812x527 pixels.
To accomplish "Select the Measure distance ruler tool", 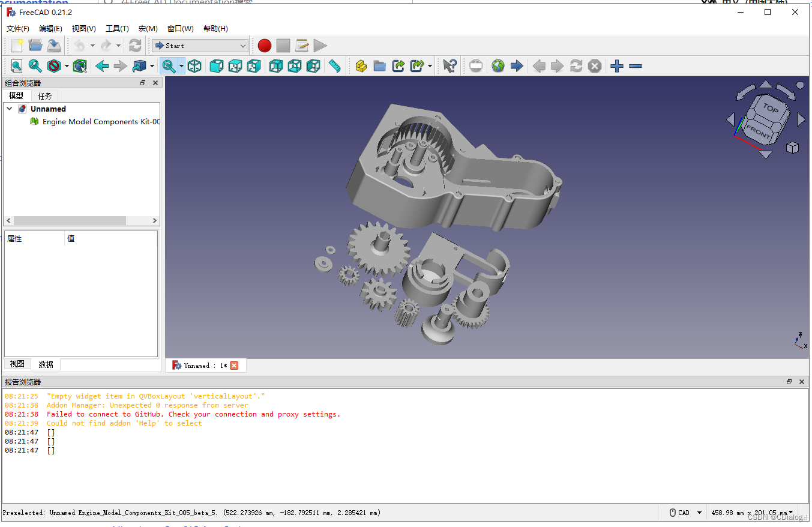I will [335, 66].
